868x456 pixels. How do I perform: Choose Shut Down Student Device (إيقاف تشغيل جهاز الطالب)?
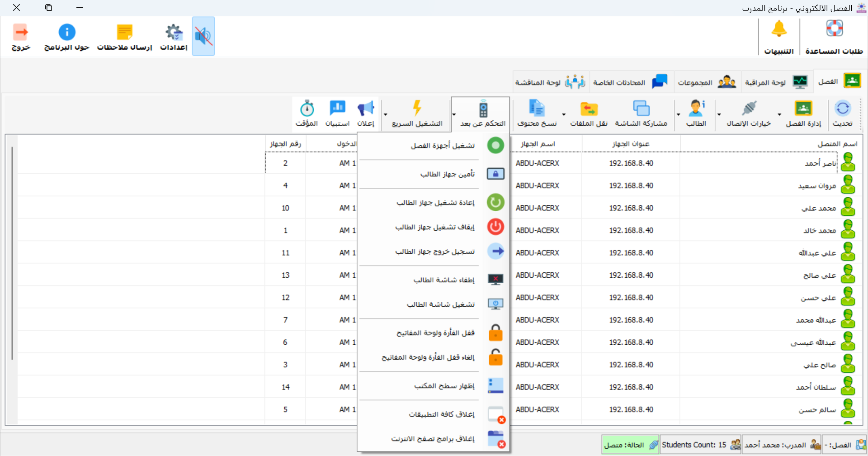435,227
